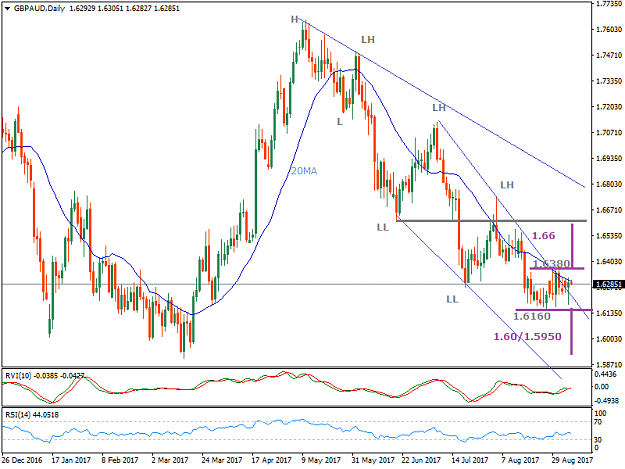Click the 14 Jul 2017 date label
Viewport: 625px width, 469px height.
click(470, 460)
